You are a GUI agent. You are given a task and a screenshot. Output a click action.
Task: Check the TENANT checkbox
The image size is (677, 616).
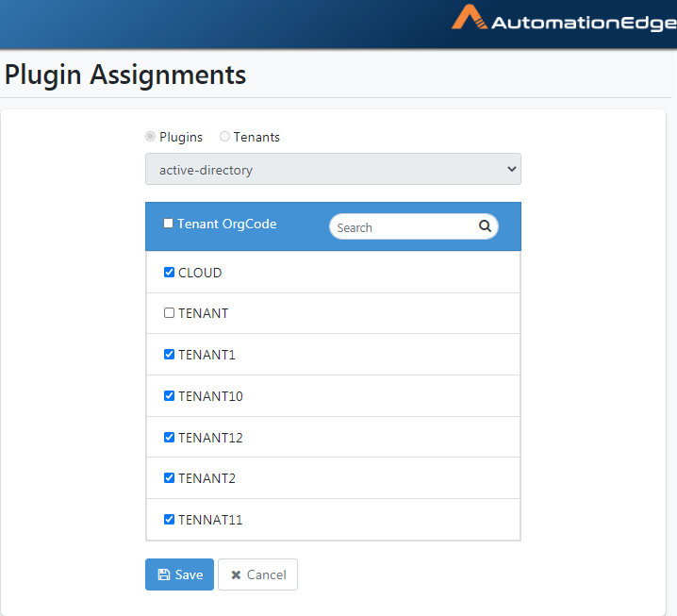[170, 313]
